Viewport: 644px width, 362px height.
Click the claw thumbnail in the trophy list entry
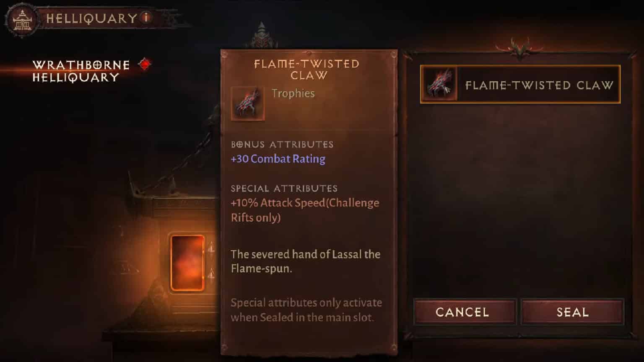[x=439, y=84]
